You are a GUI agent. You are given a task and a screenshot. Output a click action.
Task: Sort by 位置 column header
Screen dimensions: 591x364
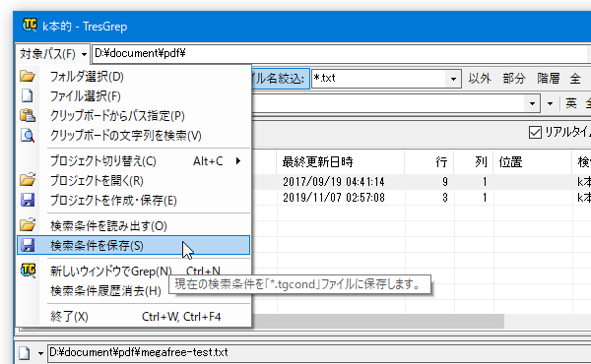pos(532,162)
